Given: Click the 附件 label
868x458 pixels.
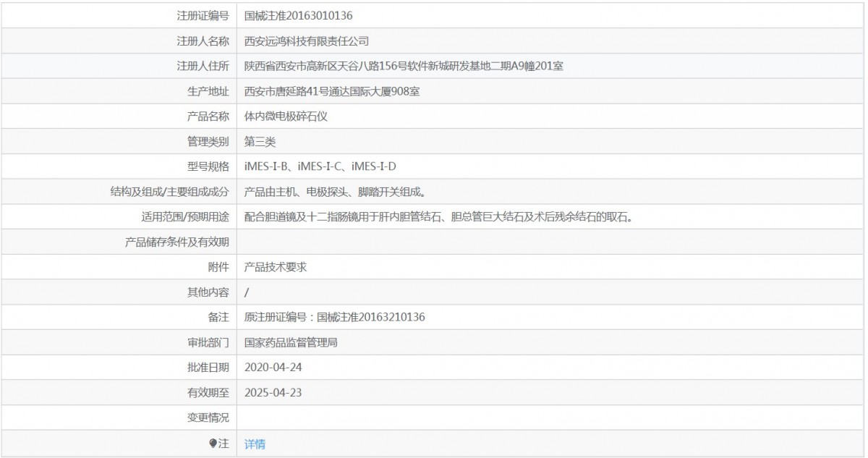Looking at the screenshot, I should tap(218, 267).
